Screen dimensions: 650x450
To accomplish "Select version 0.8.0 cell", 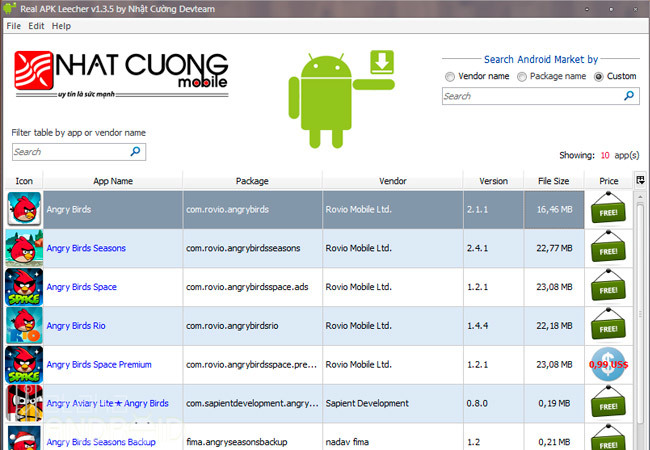I will (493, 403).
